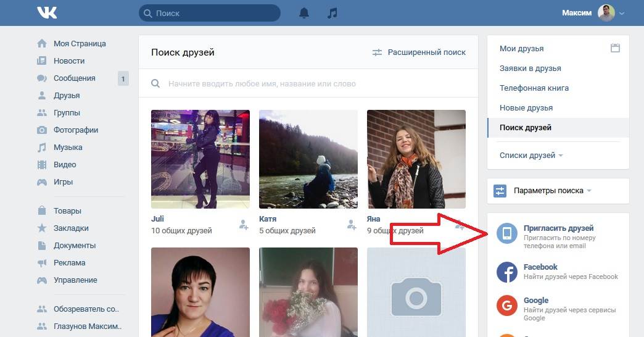
Task: Open Реклама link in sidebar
Action: pyautogui.click(x=70, y=262)
